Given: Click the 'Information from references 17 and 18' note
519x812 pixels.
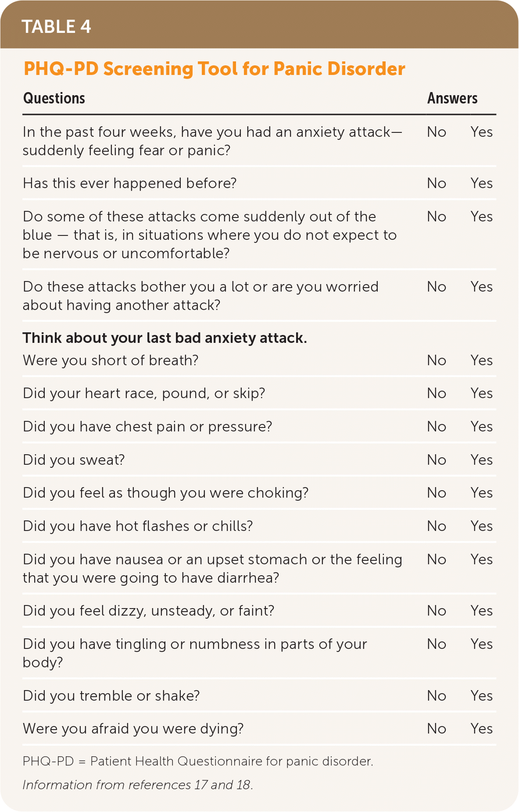Looking at the screenshot, I should pos(138,785).
